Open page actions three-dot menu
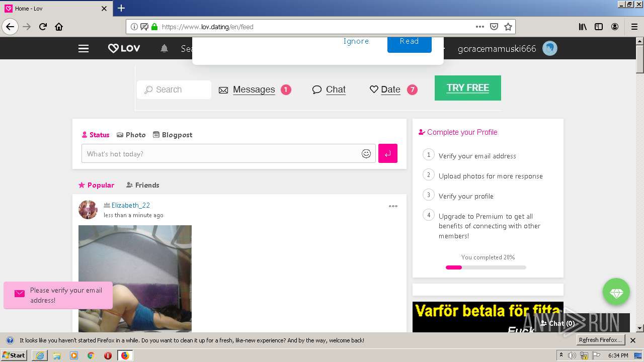The width and height of the screenshot is (644, 362). [x=480, y=27]
